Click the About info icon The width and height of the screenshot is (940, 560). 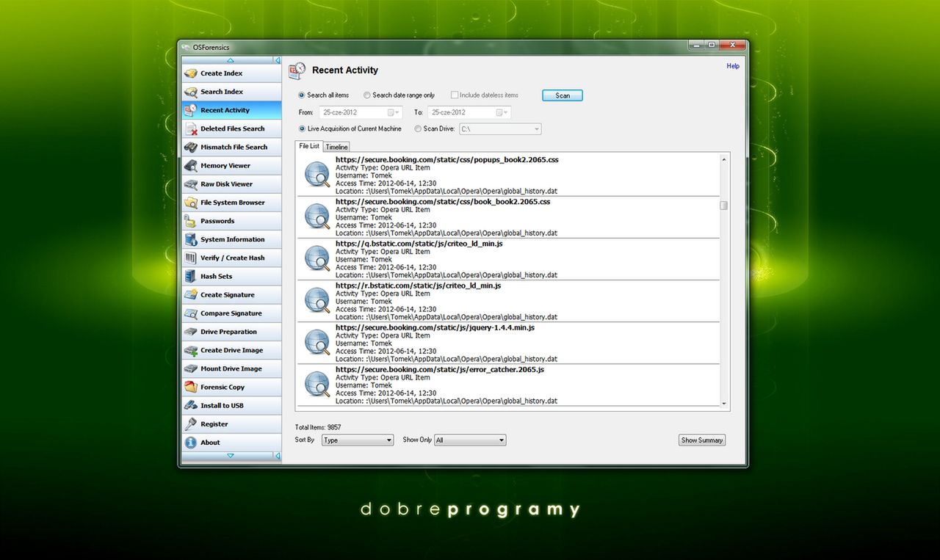pyautogui.click(x=191, y=443)
